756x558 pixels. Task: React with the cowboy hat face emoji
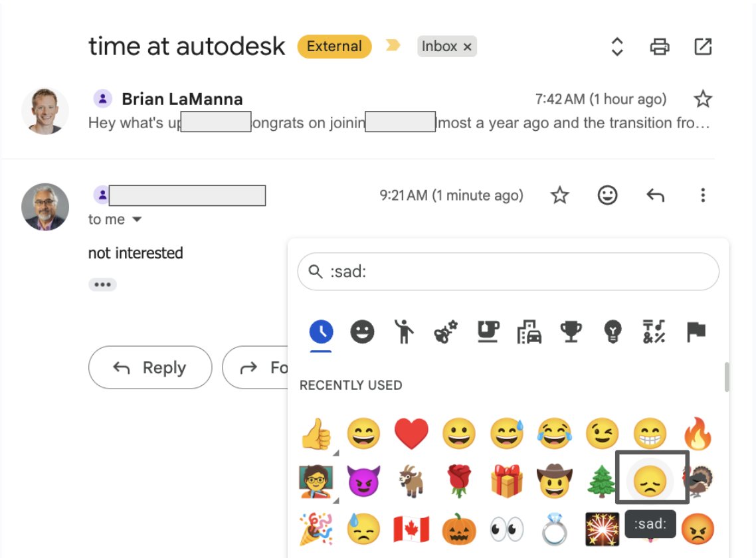coord(555,481)
